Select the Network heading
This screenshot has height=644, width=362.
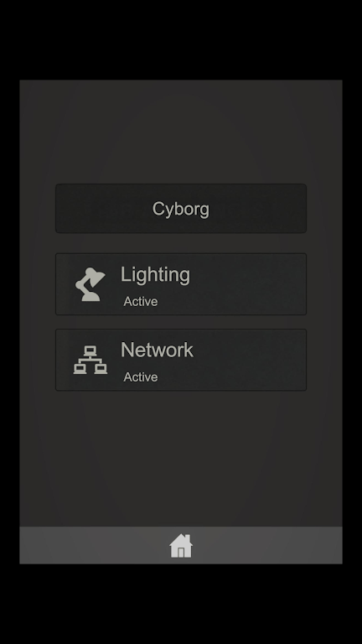[157, 350]
